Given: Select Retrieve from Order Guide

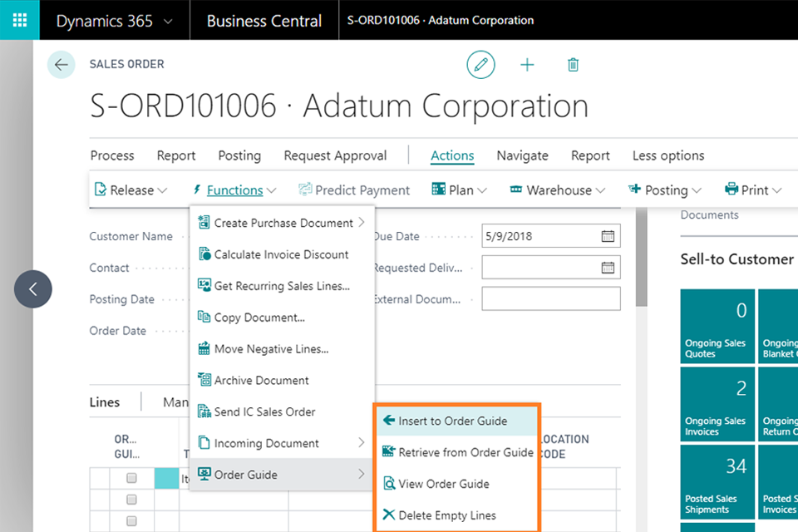Looking at the screenshot, I should (457, 452).
